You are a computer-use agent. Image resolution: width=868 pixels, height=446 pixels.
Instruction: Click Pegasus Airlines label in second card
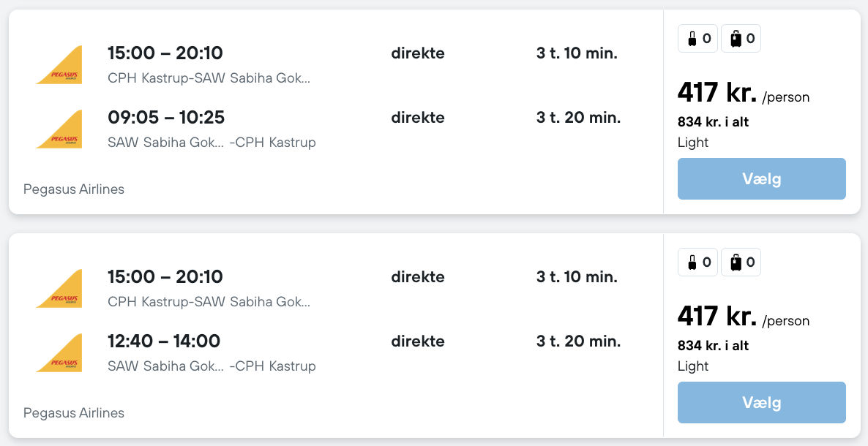(74, 413)
